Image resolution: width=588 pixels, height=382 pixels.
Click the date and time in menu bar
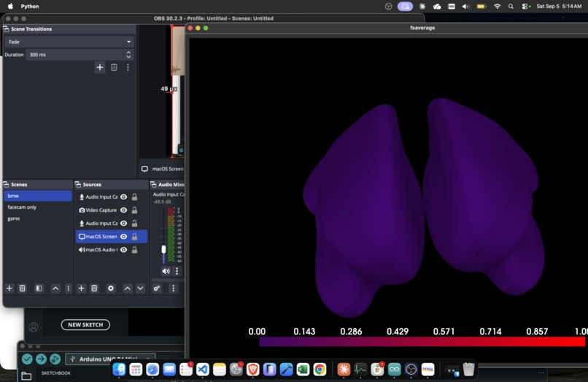click(559, 7)
